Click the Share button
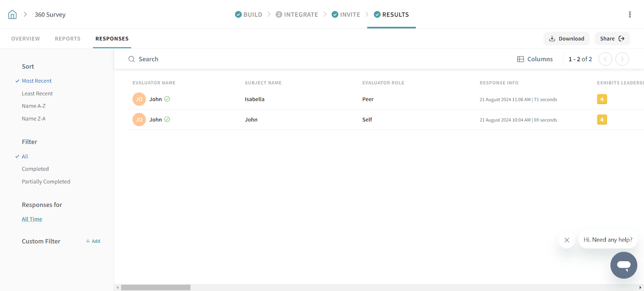 point(612,39)
